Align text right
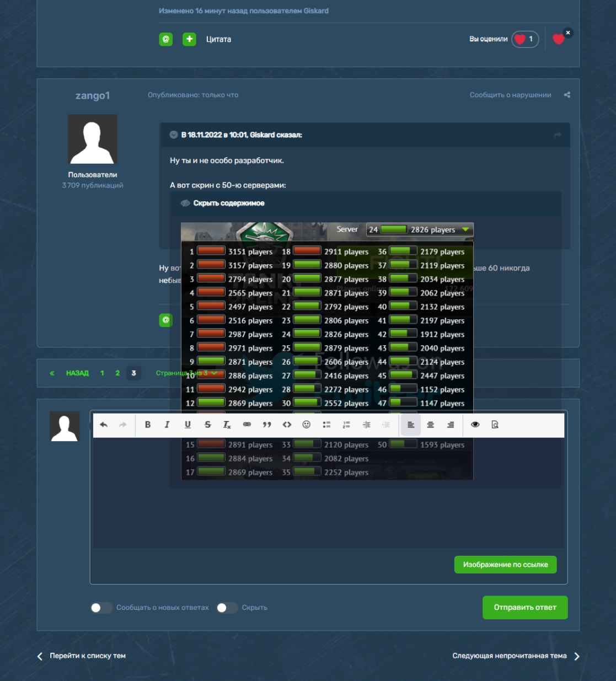The height and width of the screenshot is (681, 616). (x=451, y=425)
